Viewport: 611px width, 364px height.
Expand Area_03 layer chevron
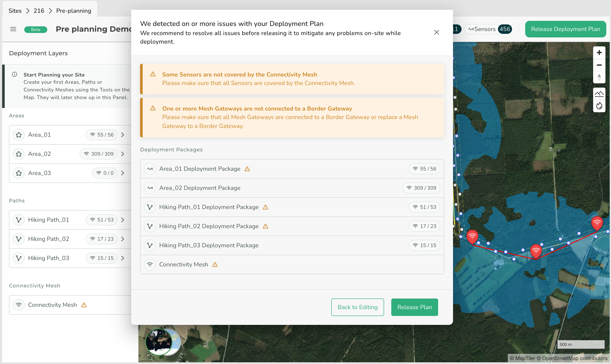click(122, 173)
